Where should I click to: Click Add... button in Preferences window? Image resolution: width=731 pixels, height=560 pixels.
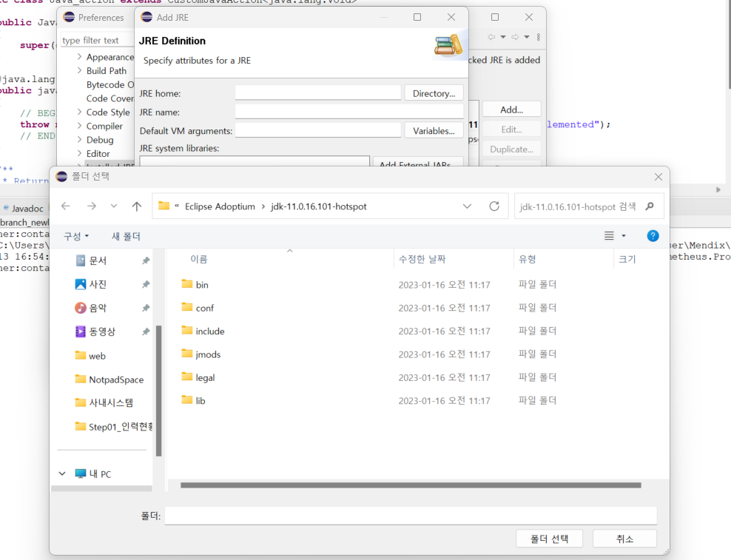pos(511,109)
